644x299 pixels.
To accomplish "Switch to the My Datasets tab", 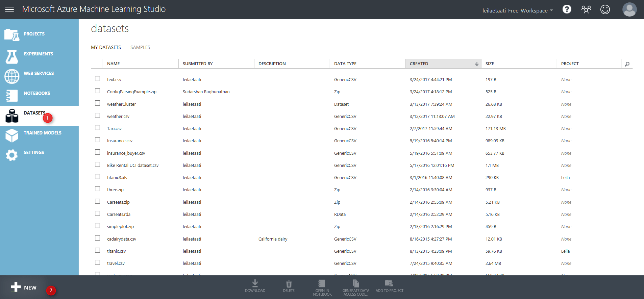I will coord(106,47).
